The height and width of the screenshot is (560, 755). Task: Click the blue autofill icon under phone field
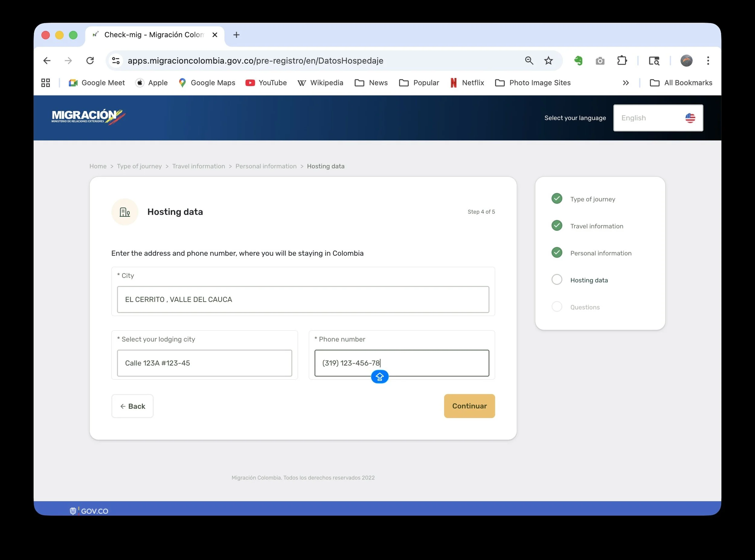tap(380, 377)
